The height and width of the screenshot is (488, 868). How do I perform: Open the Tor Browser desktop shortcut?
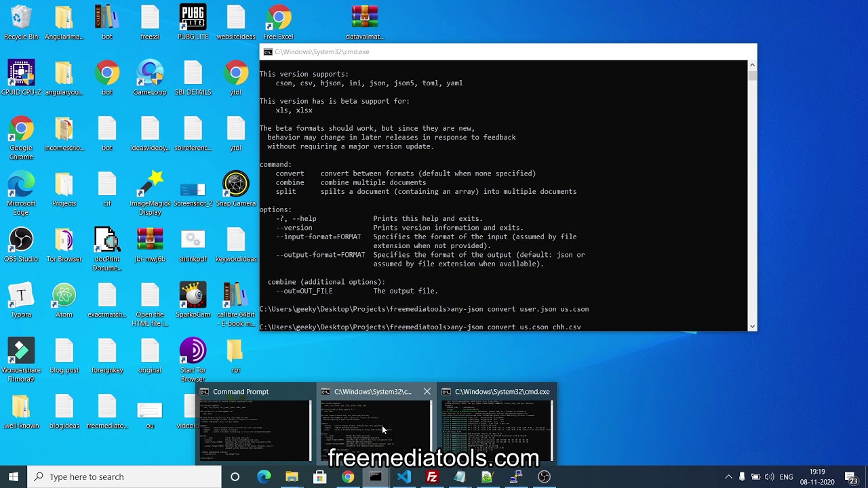tap(64, 244)
